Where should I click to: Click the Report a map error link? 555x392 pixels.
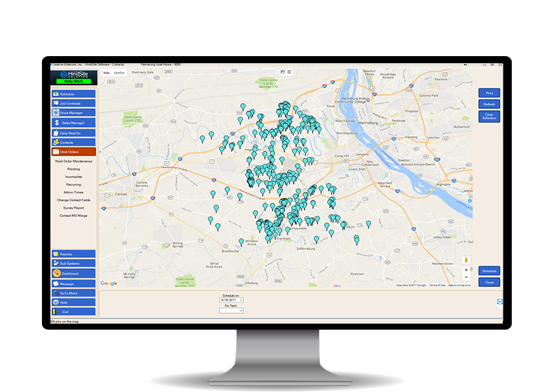coord(459,285)
